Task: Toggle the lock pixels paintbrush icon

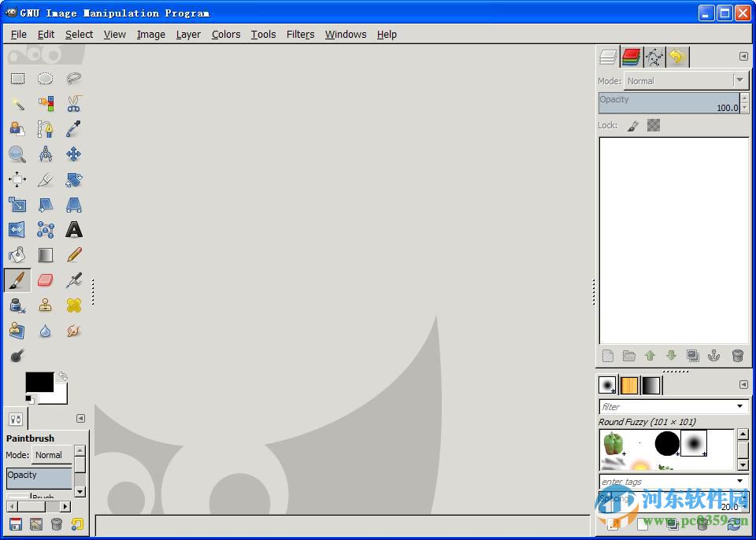Action: point(633,125)
